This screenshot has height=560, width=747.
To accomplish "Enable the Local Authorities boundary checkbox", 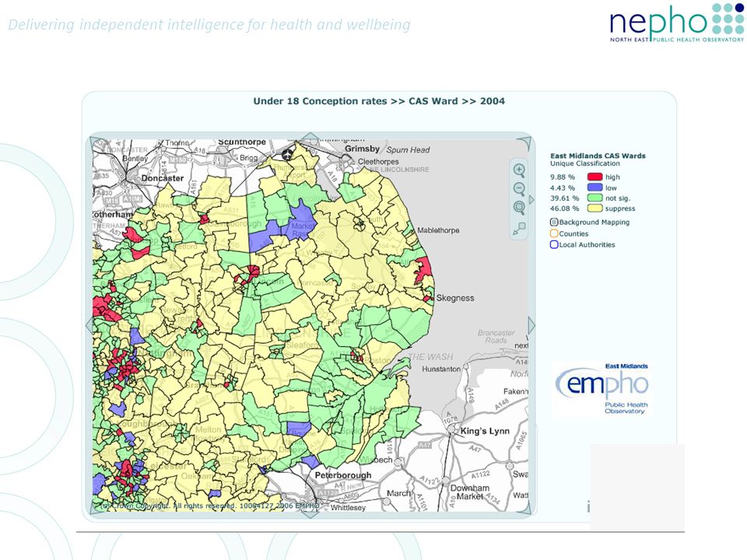I will [554, 245].
